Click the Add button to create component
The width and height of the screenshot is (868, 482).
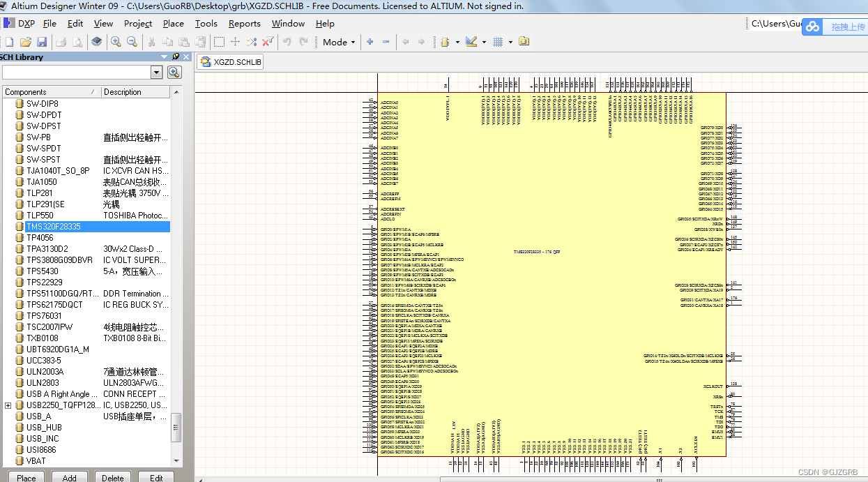[x=69, y=478]
